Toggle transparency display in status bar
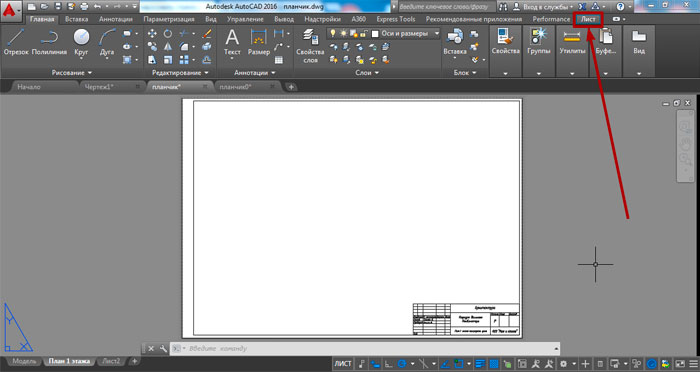Screen dimensions: 700x372 point(494,364)
